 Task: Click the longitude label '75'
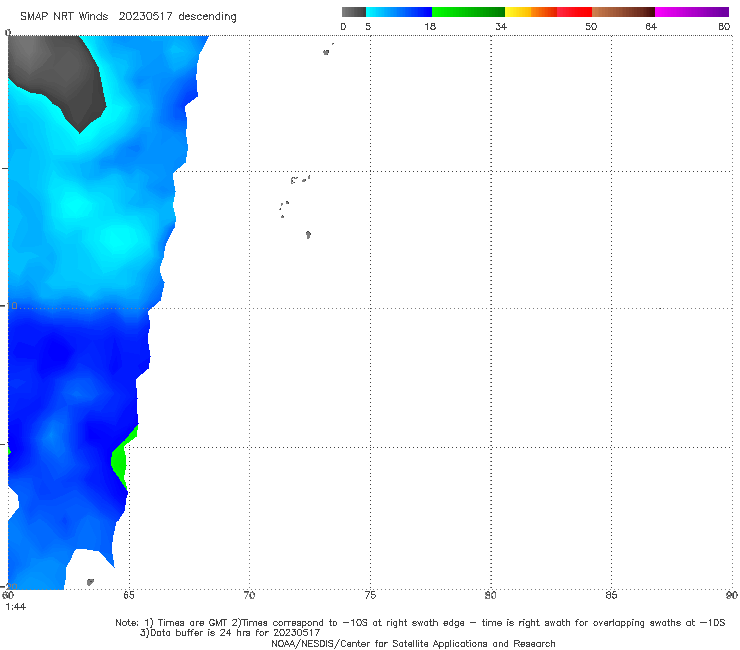[x=370, y=595]
